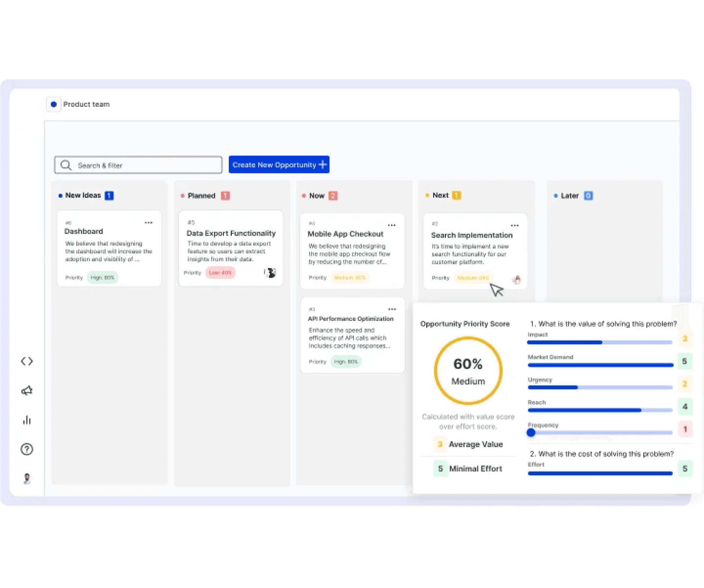Click assignee avatar on Data Export card
This screenshot has height=588, width=704.
tap(270, 273)
